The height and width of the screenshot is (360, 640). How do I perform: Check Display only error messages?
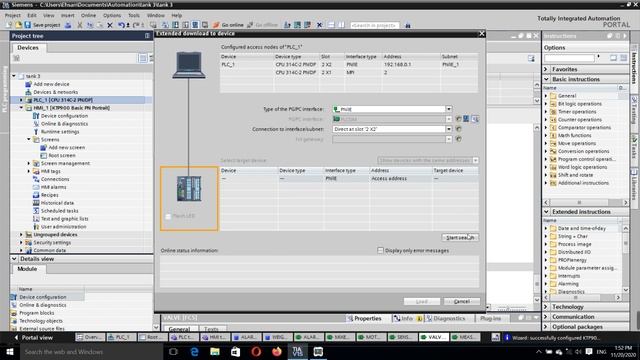point(380,250)
